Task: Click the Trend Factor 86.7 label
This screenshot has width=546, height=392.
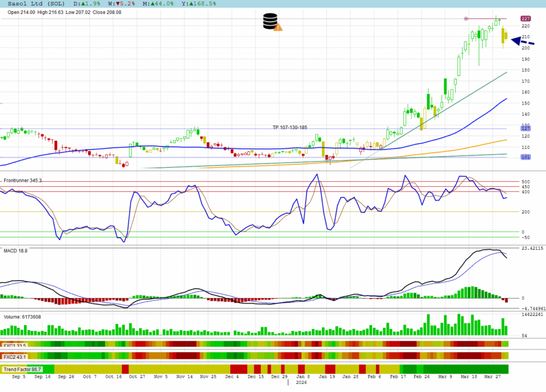Action: 22,369
